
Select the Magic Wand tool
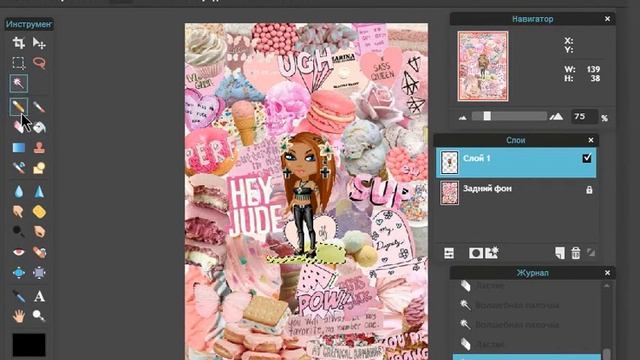[x=18, y=83]
